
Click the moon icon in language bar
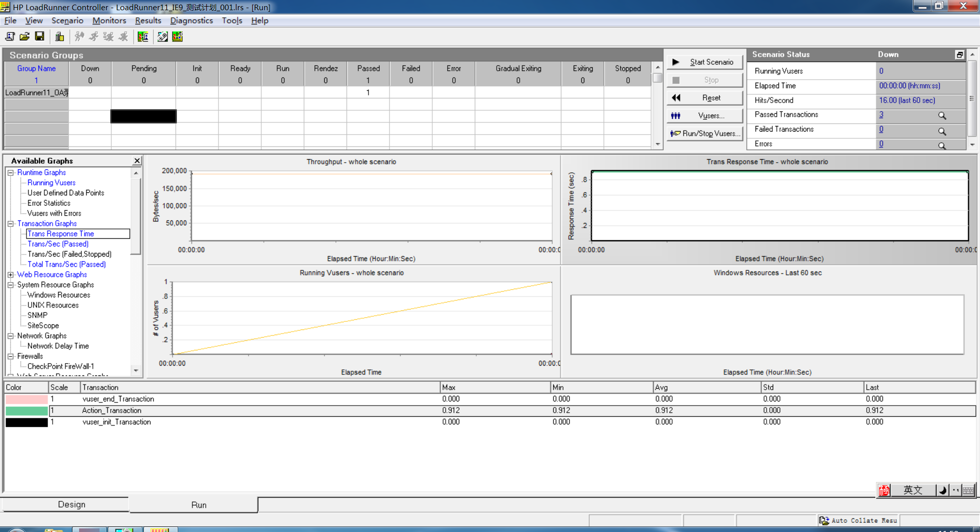[x=942, y=490]
